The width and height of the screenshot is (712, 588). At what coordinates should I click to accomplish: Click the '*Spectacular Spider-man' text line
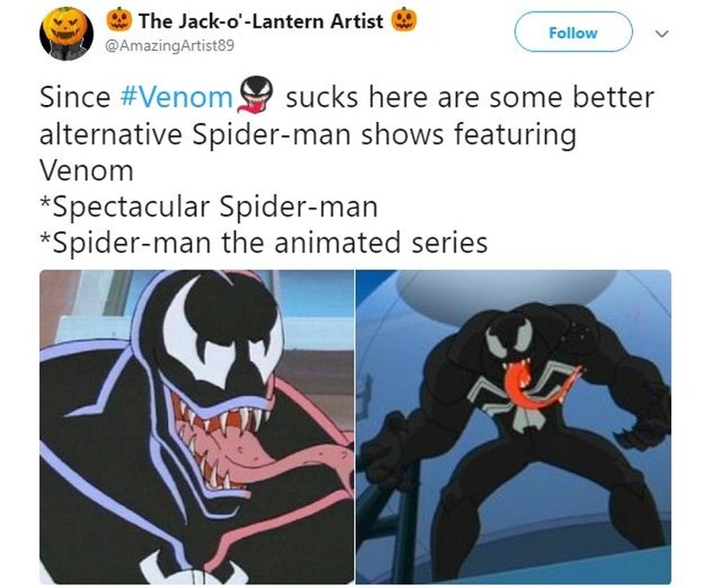209,207
